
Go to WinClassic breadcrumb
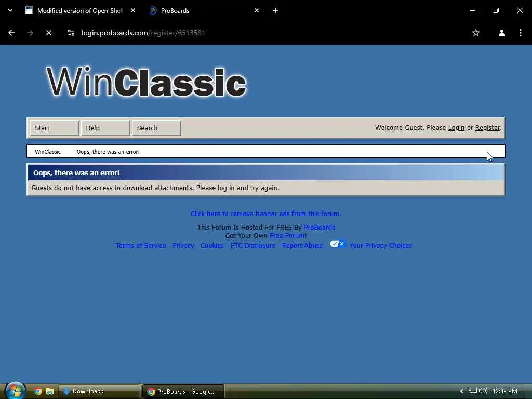coord(47,152)
